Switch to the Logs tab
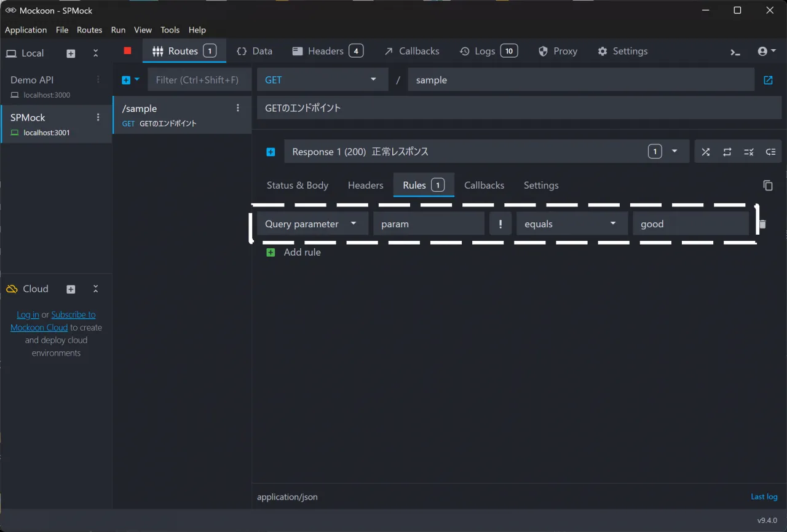 point(488,51)
